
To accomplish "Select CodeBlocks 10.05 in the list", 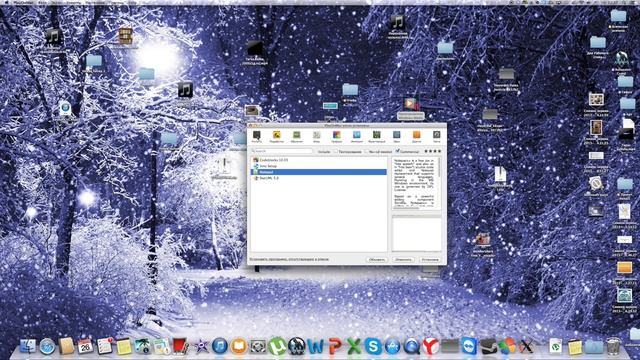I will pyautogui.click(x=318, y=160).
